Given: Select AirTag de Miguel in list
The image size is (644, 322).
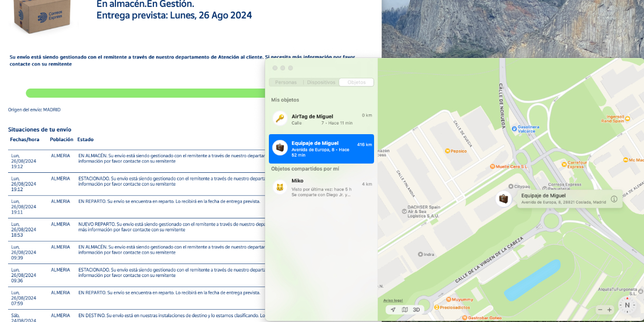Looking at the screenshot, I should click(321, 119).
